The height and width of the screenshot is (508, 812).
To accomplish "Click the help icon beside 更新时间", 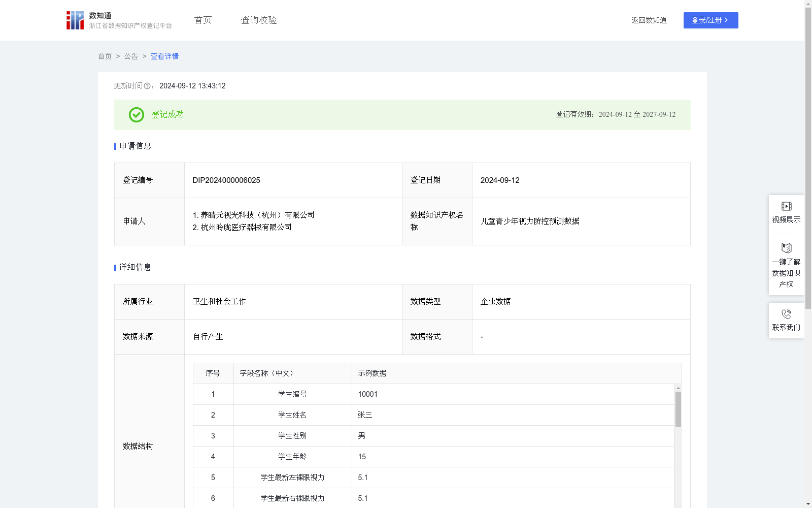I will pyautogui.click(x=147, y=86).
